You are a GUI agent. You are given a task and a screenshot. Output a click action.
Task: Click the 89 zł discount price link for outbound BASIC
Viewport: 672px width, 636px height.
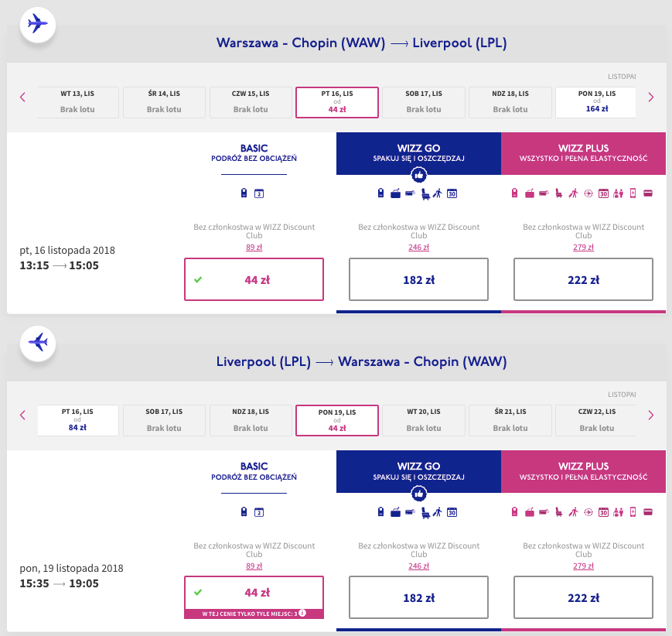click(254, 248)
